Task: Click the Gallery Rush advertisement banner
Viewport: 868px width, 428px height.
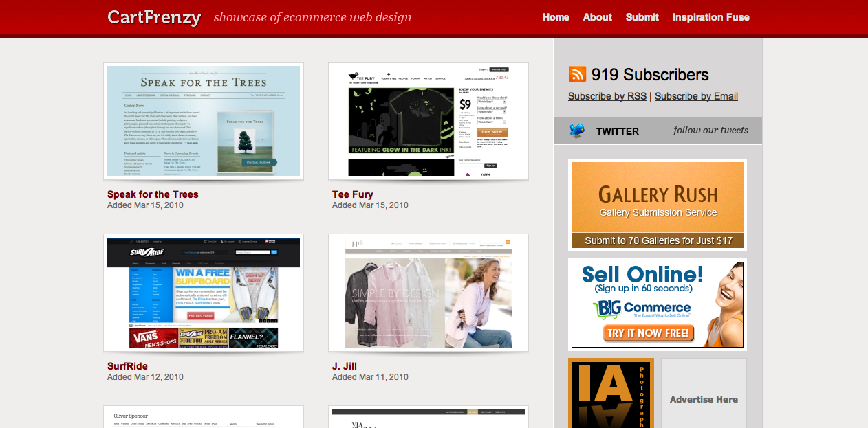Action: (658, 205)
